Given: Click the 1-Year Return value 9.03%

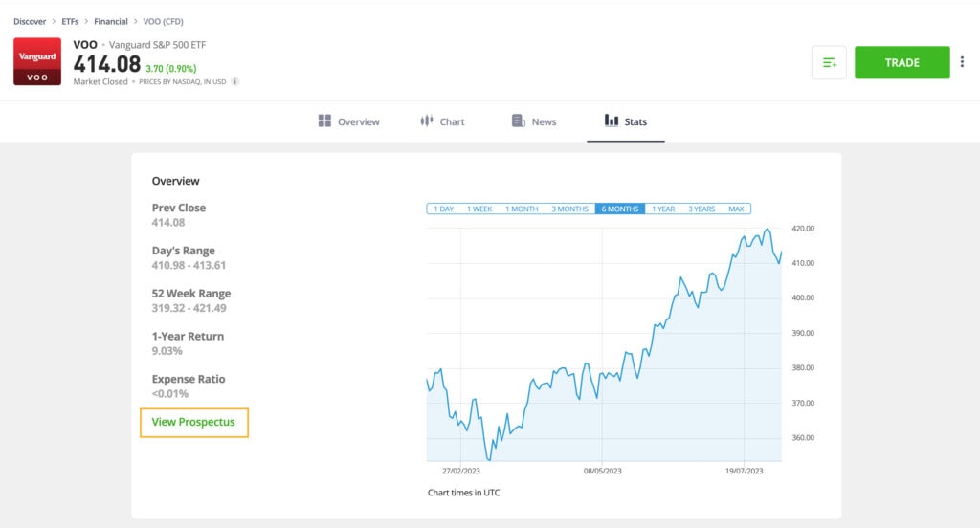Looking at the screenshot, I should coord(167,350).
